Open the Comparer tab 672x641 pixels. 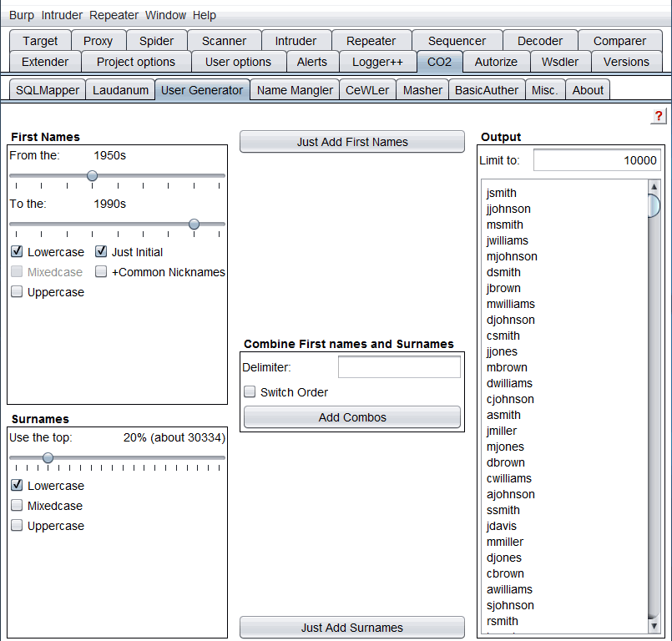(x=619, y=41)
